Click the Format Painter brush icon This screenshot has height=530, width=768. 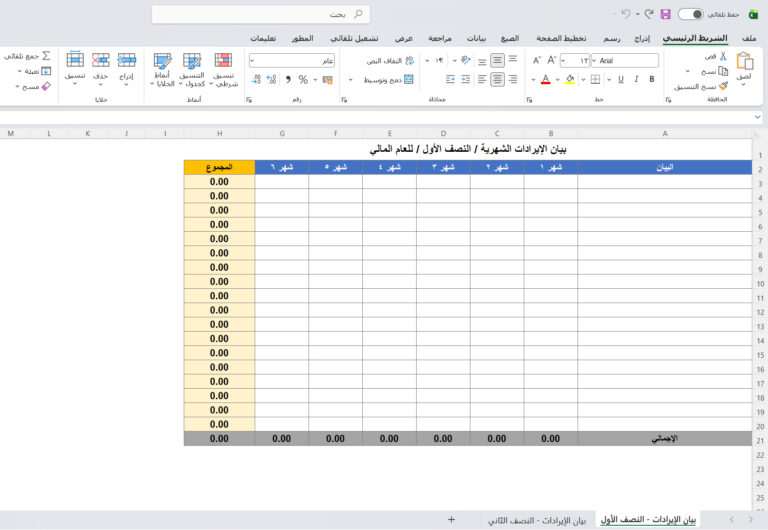click(722, 87)
